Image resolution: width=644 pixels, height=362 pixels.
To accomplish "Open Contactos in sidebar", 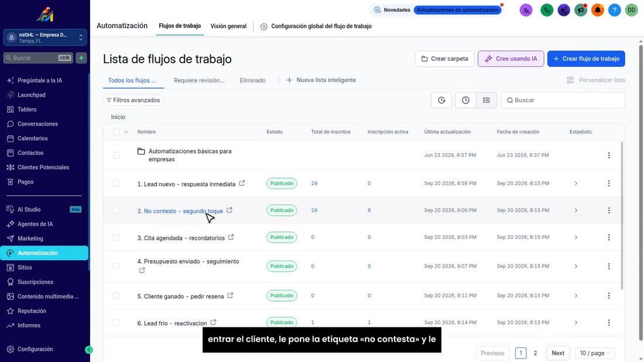I will [30, 153].
